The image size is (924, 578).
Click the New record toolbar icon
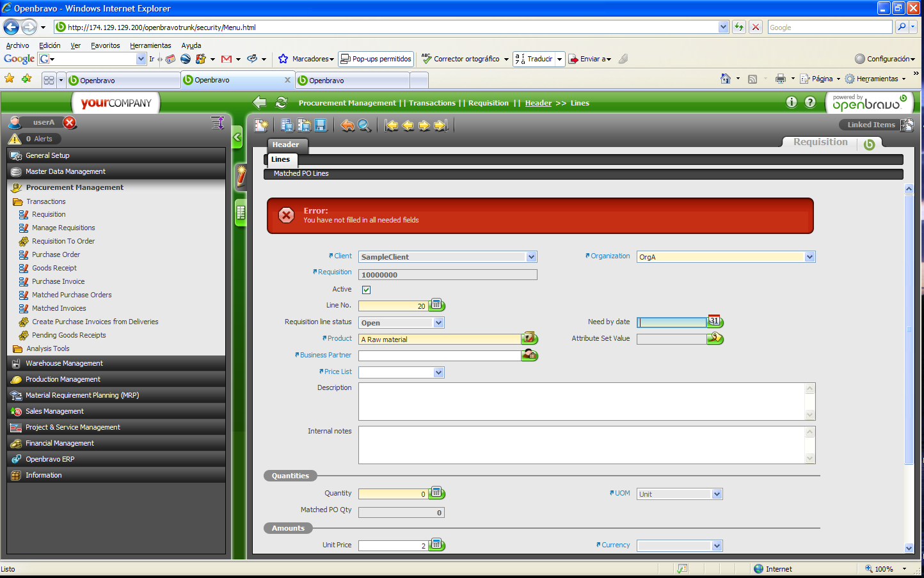coord(261,125)
